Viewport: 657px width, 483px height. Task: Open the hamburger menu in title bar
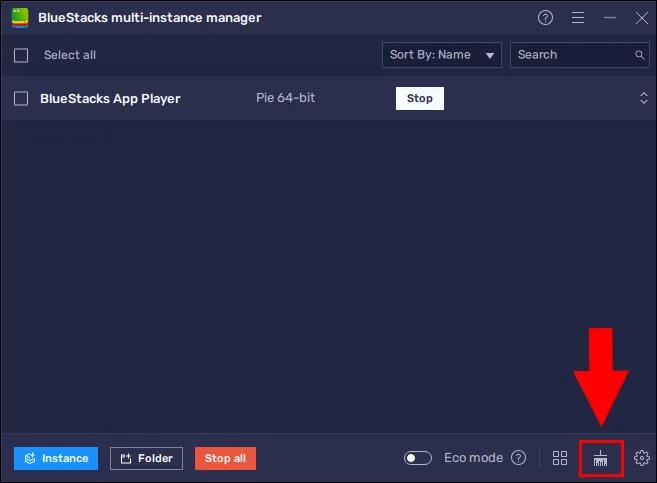(x=578, y=18)
